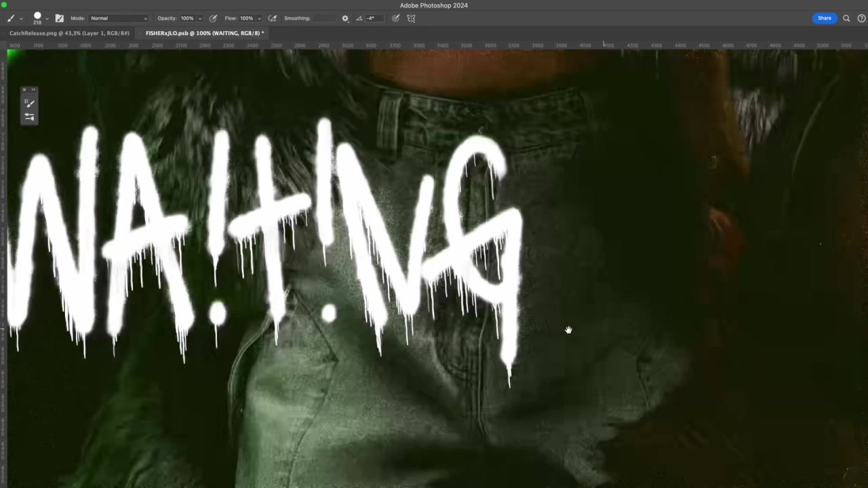868x488 pixels.
Task: Click the Brush tool preset icon
Action: tap(10, 18)
